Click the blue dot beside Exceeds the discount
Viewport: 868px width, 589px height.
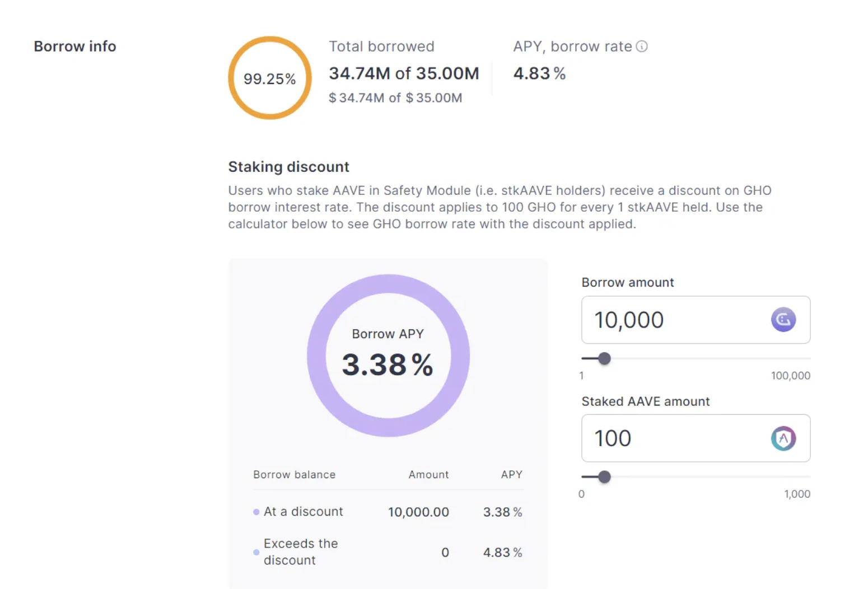[256, 552]
